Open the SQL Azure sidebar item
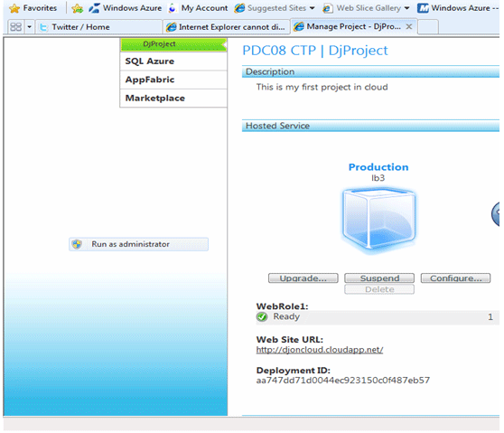 173,61
